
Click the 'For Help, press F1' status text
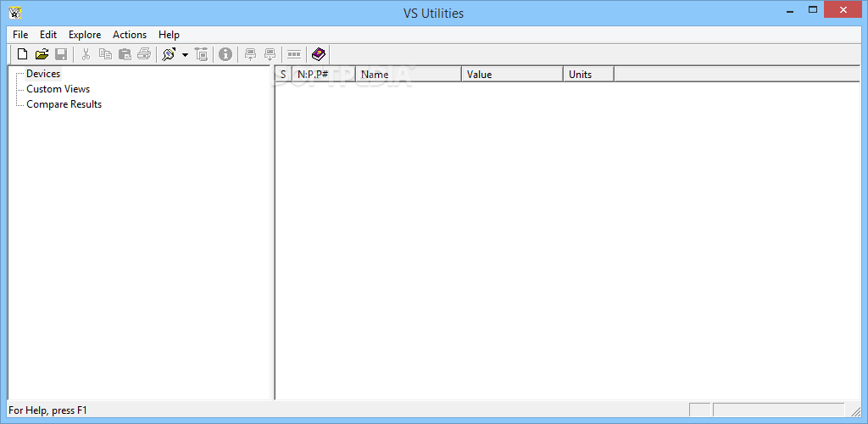pyautogui.click(x=48, y=410)
